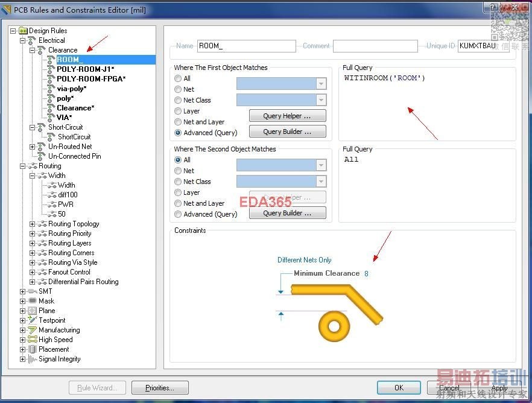The width and height of the screenshot is (532, 403).
Task: Click the Routing category icon
Action: [x=33, y=167]
